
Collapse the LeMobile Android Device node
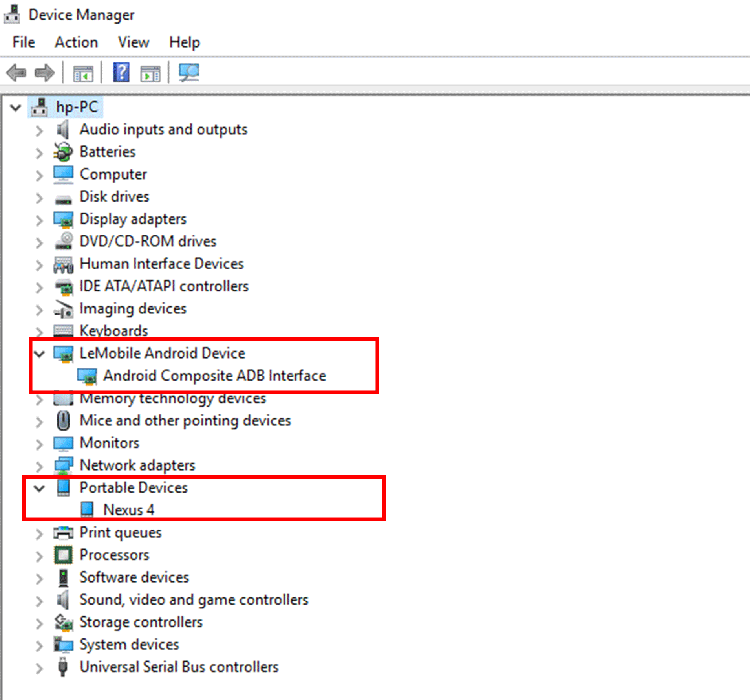click(x=39, y=354)
